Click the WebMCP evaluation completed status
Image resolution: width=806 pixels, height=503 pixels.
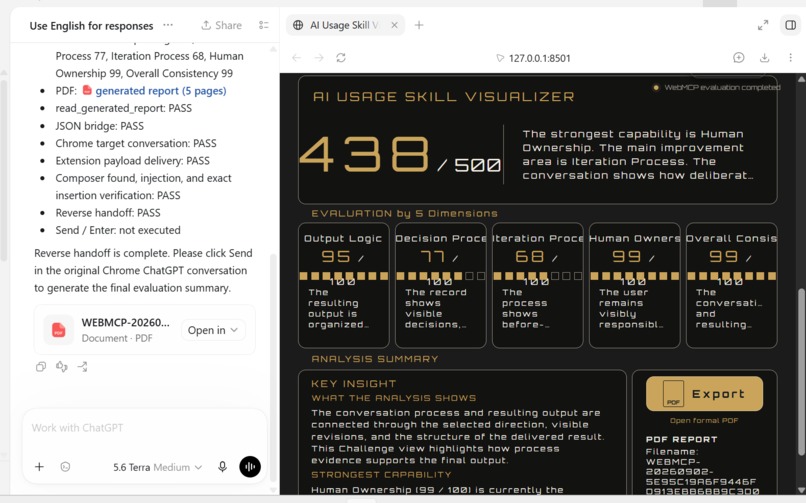click(x=717, y=87)
